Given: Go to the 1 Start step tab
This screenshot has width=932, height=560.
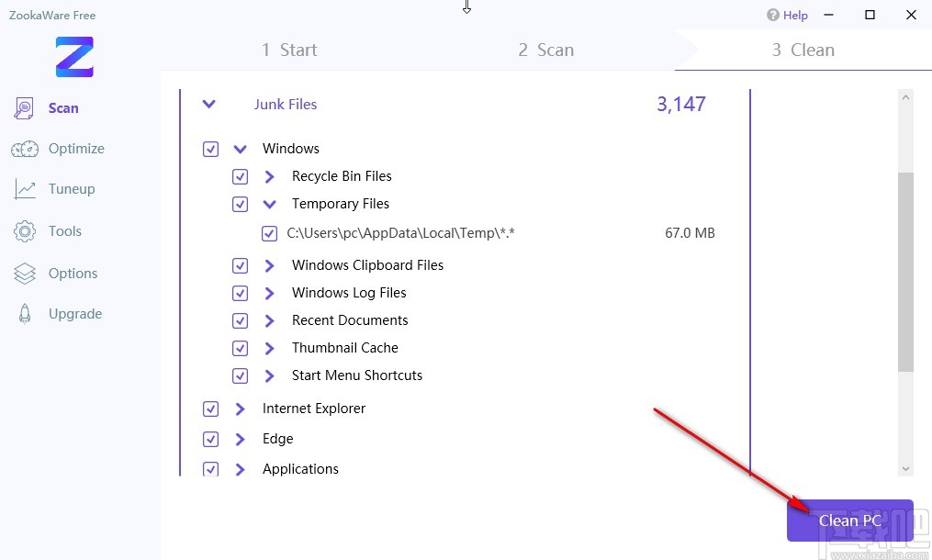Looking at the screenshot, I should click(x=289, y=50).
